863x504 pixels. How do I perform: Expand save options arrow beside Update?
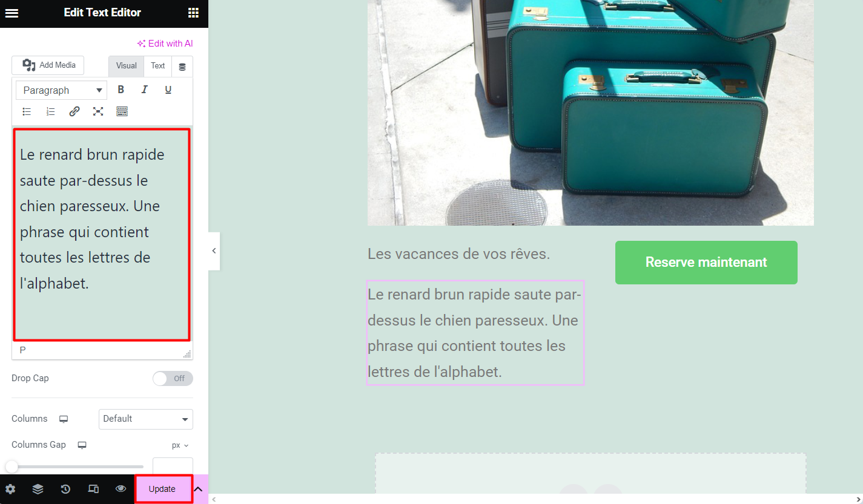point(198,489)
